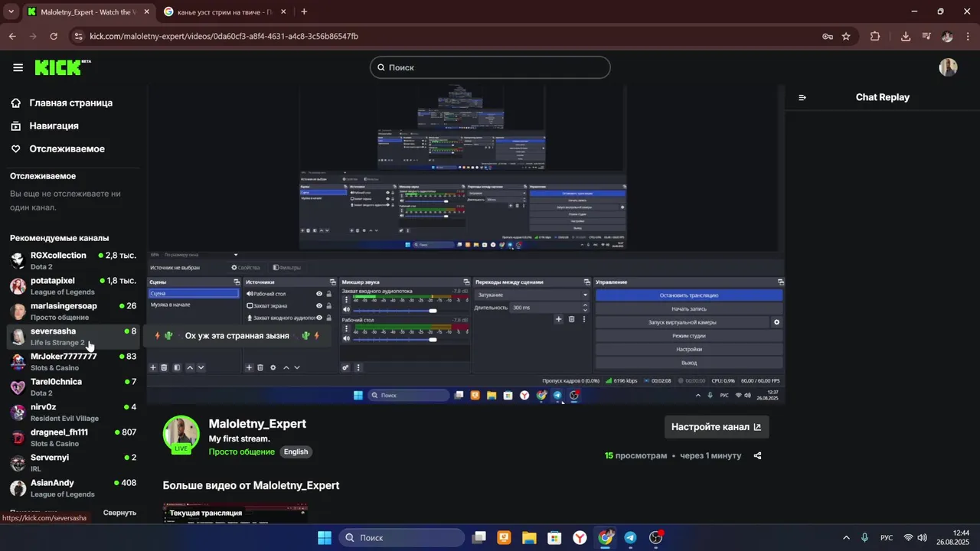The height and width of the screenshot is (551, 980).
Task: Open dragneel_fh111 channel
Action: pyautogui.click(x=73, y=437)
